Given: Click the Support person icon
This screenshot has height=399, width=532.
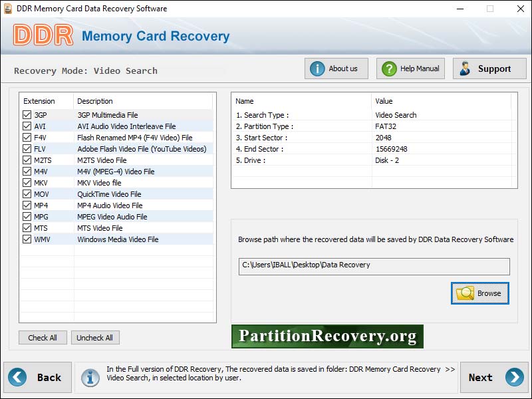Looking at the screenshot, I should (464, 68).
